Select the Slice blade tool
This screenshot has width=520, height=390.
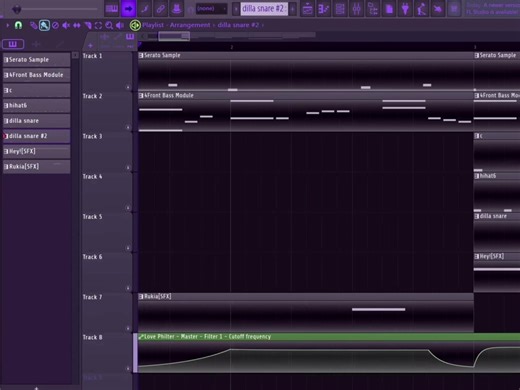(88, 25)
